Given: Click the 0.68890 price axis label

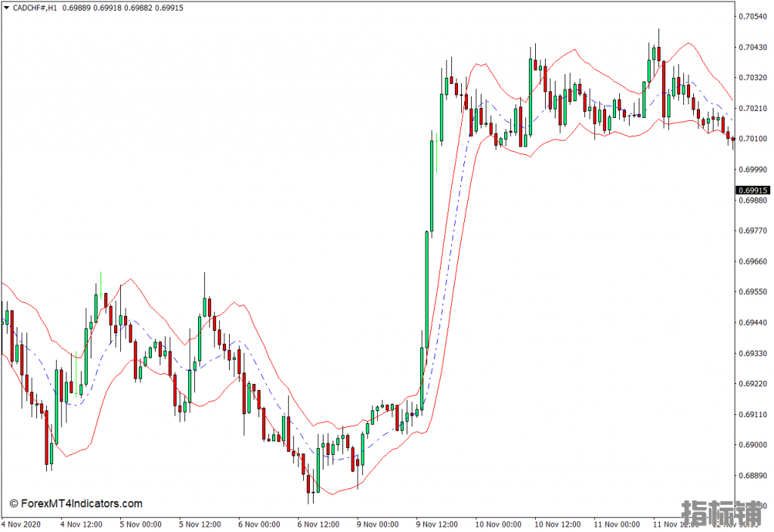Looking at the screenshot, I should pos(753,475).
